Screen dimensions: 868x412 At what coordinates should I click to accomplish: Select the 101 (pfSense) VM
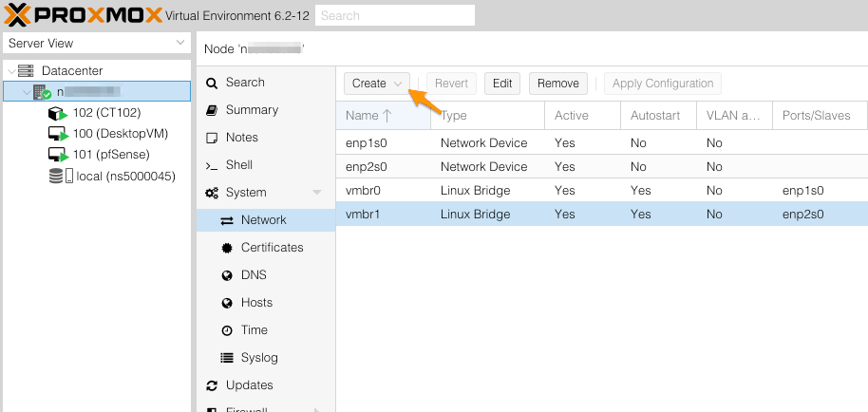(x=110, y=155)
